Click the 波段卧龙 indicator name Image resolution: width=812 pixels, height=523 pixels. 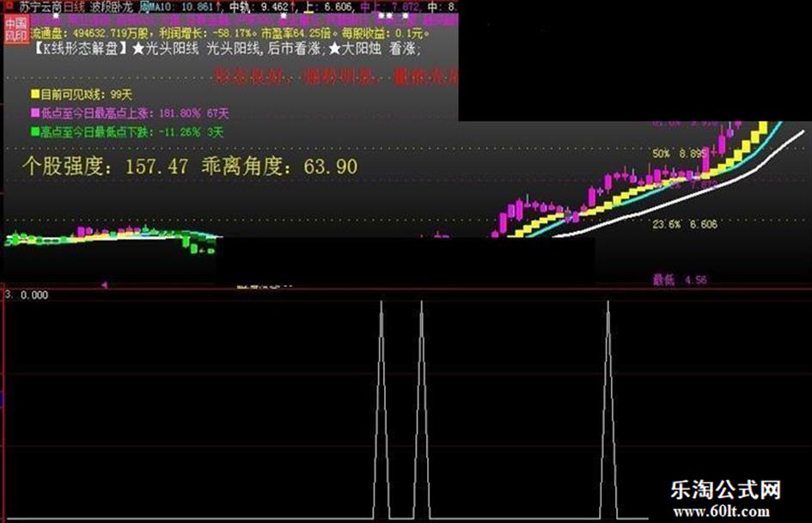coord(111,7)
